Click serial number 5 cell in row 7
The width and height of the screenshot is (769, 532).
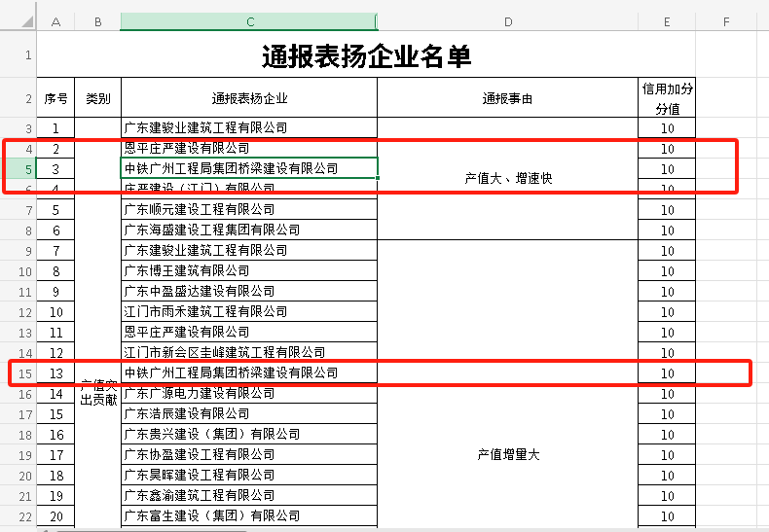coord(55,210)
